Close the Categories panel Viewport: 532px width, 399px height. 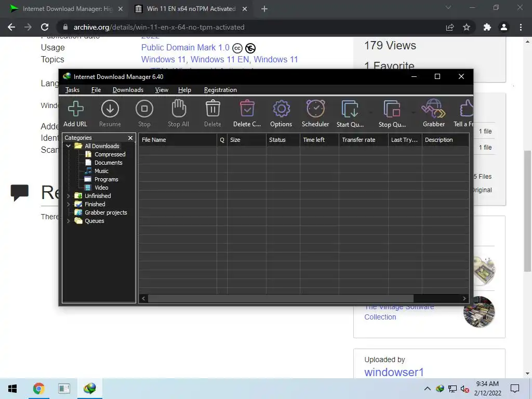click(130, 138)
